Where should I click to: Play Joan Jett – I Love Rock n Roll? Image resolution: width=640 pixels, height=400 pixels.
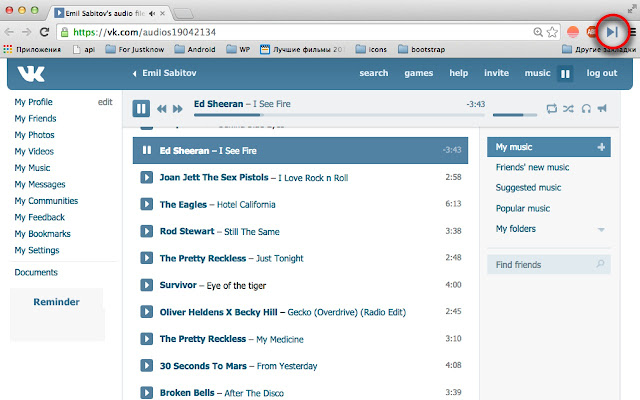point(147,178)
